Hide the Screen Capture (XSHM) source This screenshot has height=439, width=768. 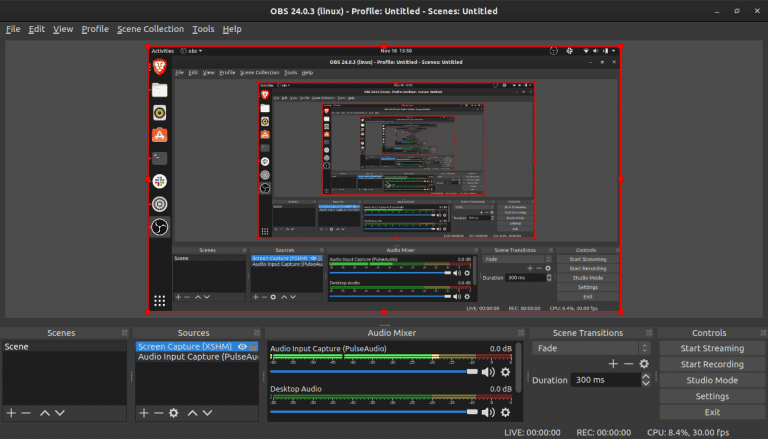tap(242, 347)
